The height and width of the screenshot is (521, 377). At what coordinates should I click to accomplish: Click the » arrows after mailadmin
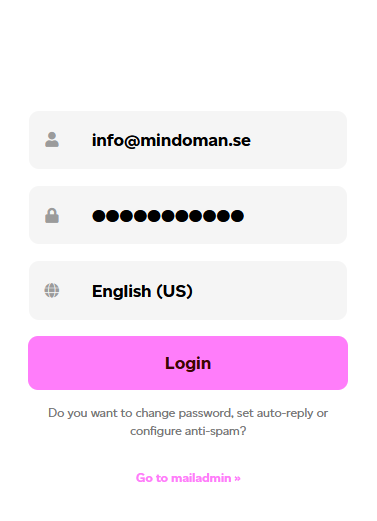(237, 478)
